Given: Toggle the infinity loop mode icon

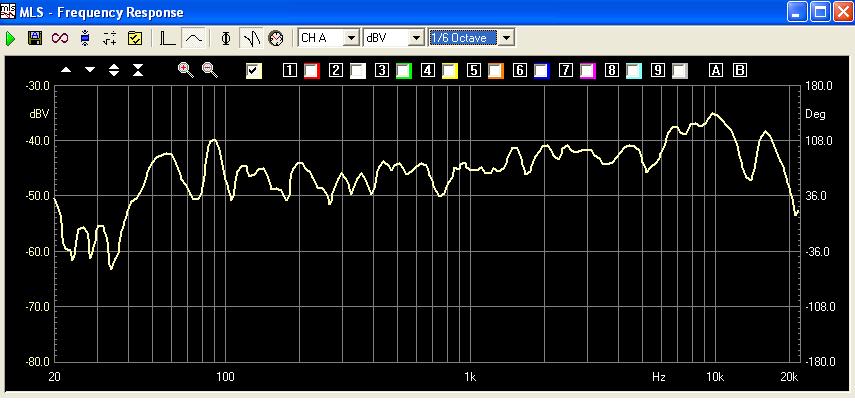Looking at the screenshot, I should pos(60,38).
